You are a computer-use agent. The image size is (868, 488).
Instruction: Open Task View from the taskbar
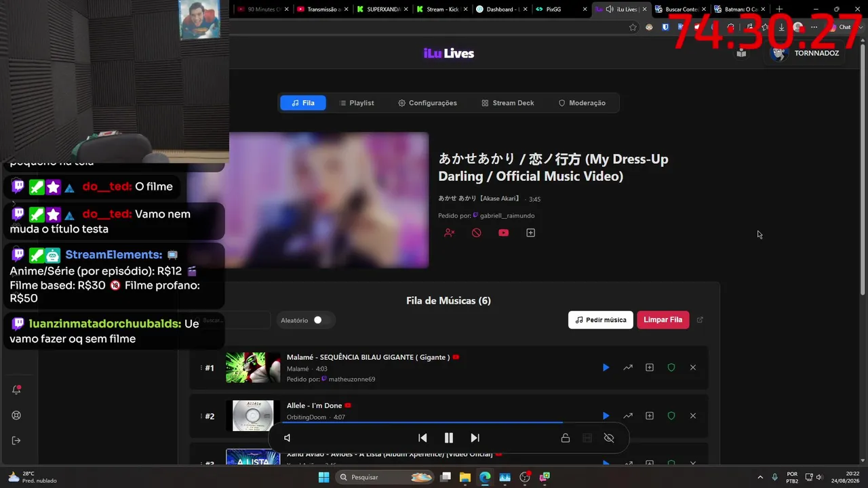point(446,477)
